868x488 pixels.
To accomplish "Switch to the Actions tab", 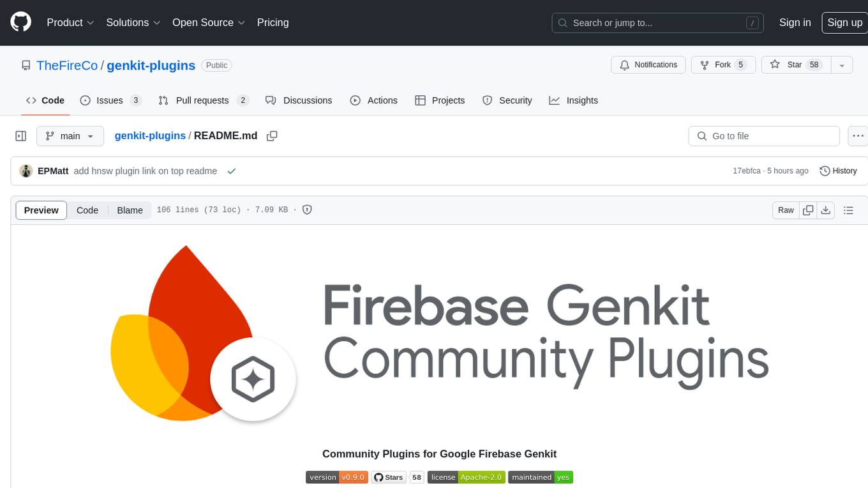I will coord(374,100).
